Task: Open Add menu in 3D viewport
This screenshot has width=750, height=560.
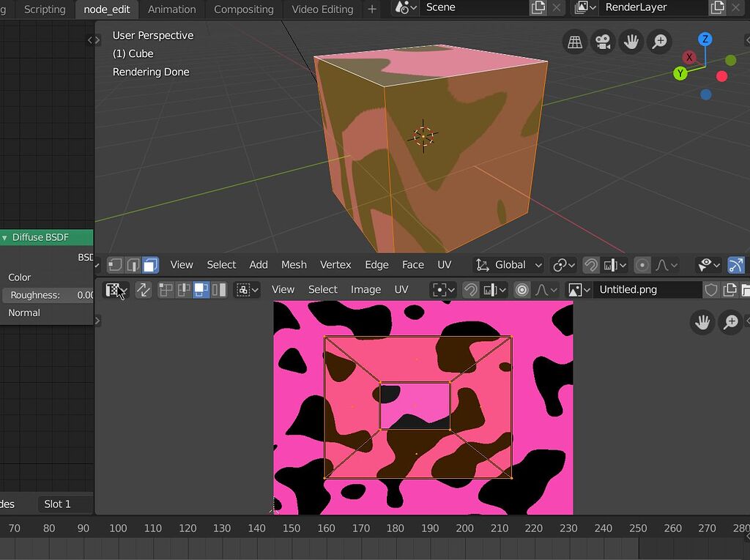Action: (x=259, y=265)
